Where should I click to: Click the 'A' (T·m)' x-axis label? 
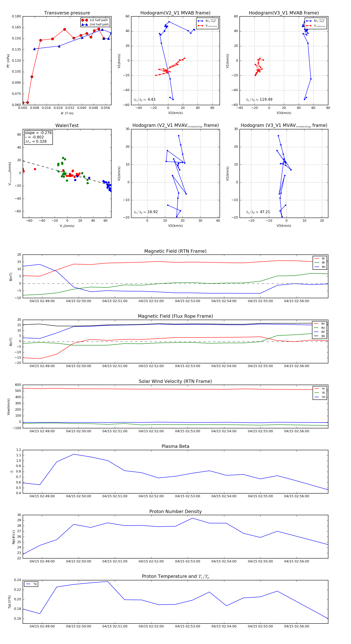[x=67, y=113]
